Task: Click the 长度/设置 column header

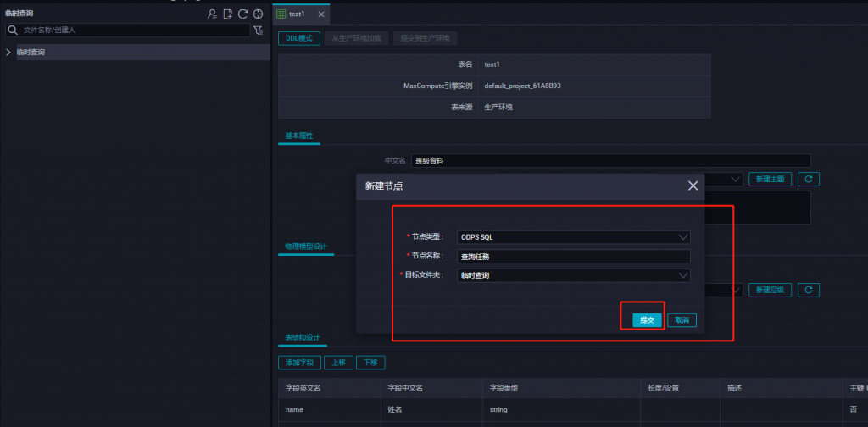Action: pos(680,388)
